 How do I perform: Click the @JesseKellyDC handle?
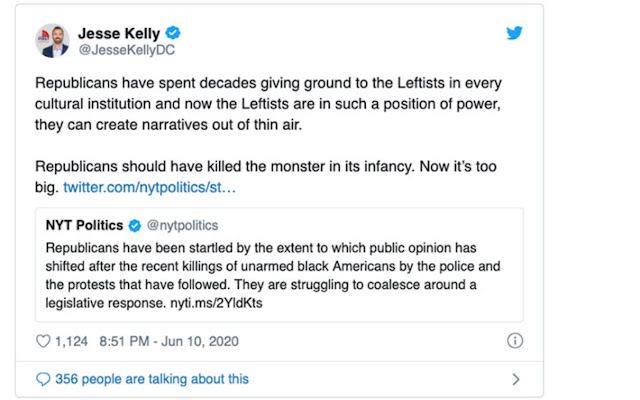tap(127, 50)
